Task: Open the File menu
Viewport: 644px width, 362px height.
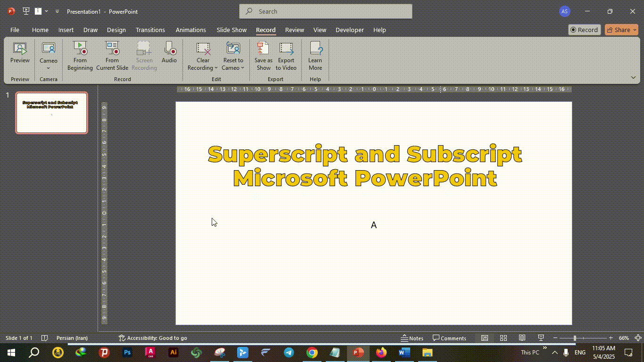Action: (x=15, y=30)
